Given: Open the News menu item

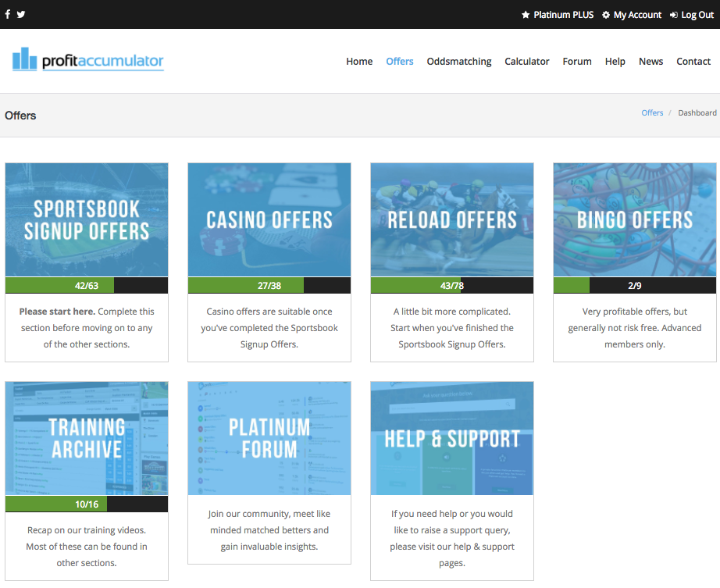Looking at the screenshot, I should point(650,62).
